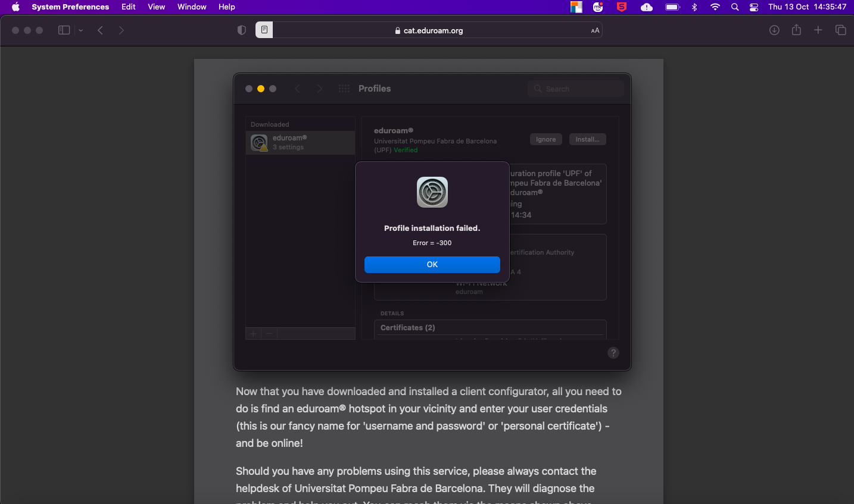Go forward in Safari
This screenshot has width=854, height=504.
coord(121,30)
